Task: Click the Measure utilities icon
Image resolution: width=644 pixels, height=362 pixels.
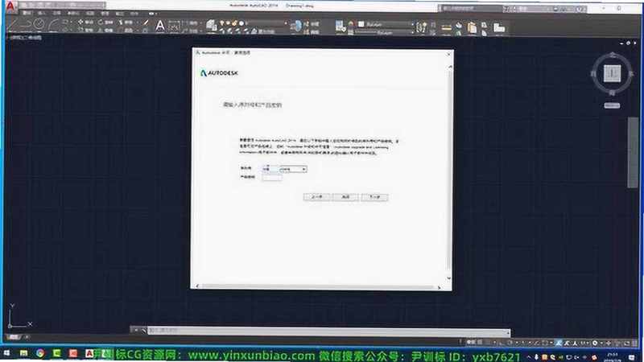Action: (x=447, y=27)
